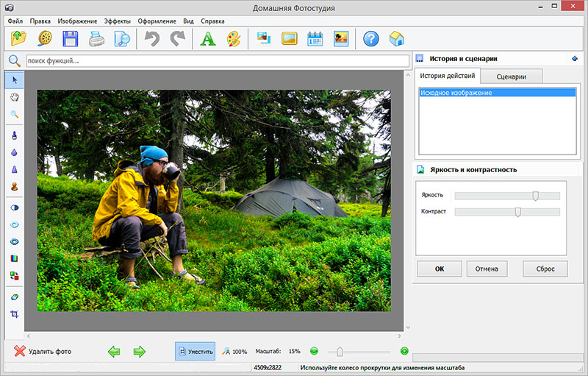
Task: Open the Вид menu
Action: click(188, 21)
